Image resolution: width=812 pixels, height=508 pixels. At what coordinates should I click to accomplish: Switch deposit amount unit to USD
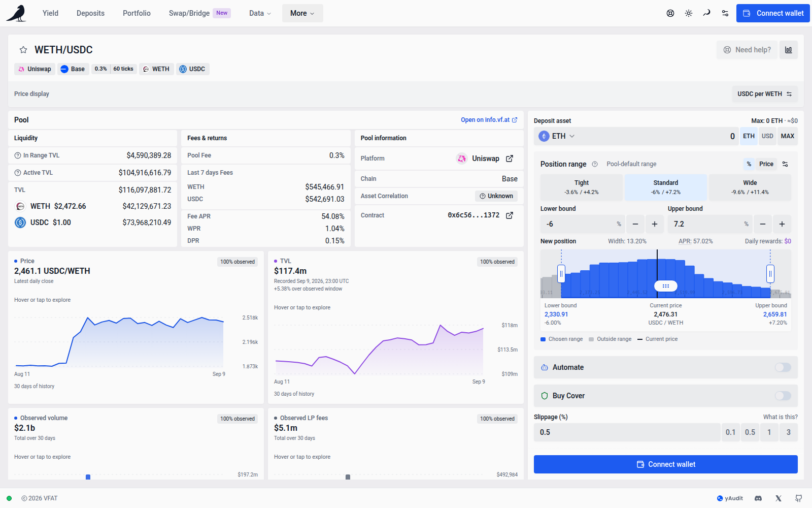767,136
